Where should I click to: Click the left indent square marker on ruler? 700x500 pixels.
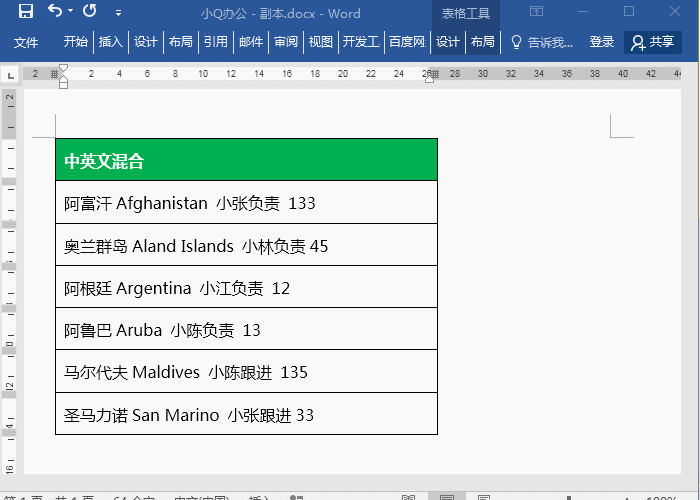[63, 85]
